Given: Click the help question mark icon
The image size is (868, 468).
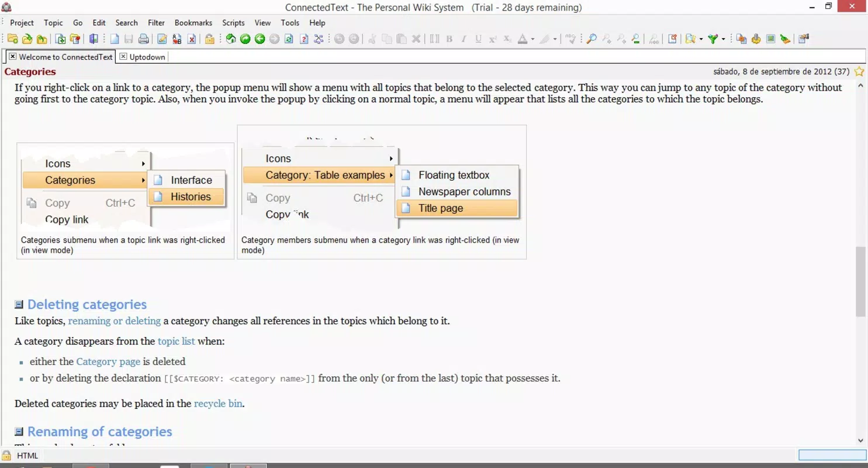Looking at the screenshot, I should (304, 39).
